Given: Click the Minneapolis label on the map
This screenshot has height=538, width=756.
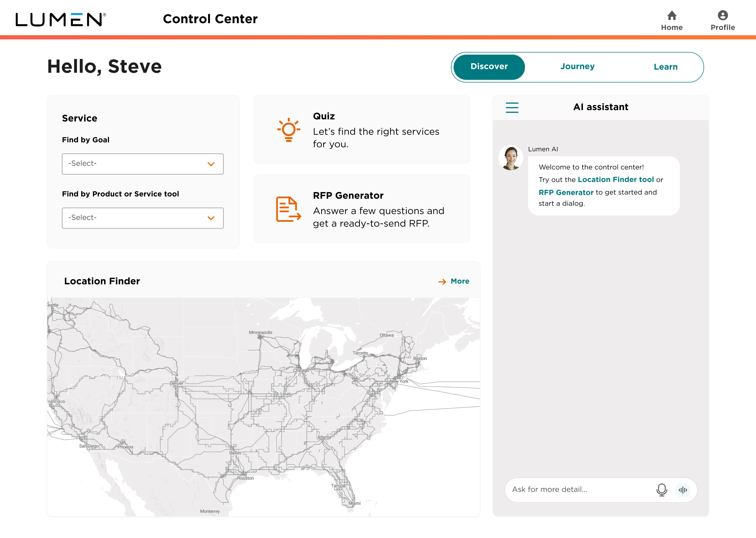Looking at the screenshot, I should 260,333.
